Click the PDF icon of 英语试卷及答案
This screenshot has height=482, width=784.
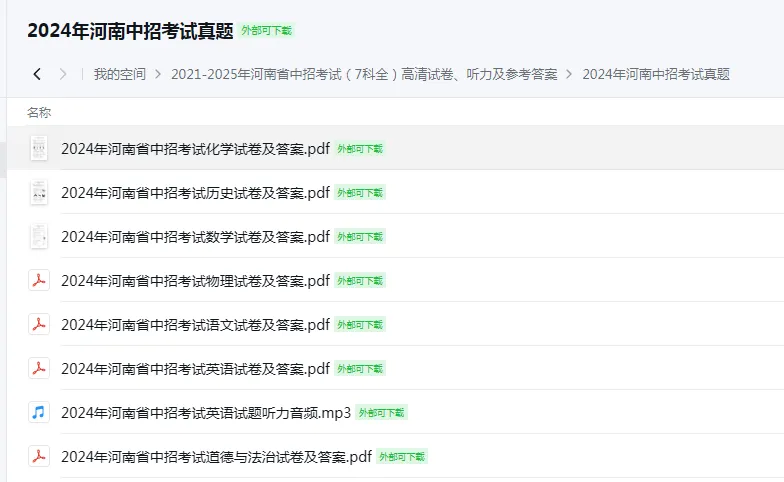38,368
